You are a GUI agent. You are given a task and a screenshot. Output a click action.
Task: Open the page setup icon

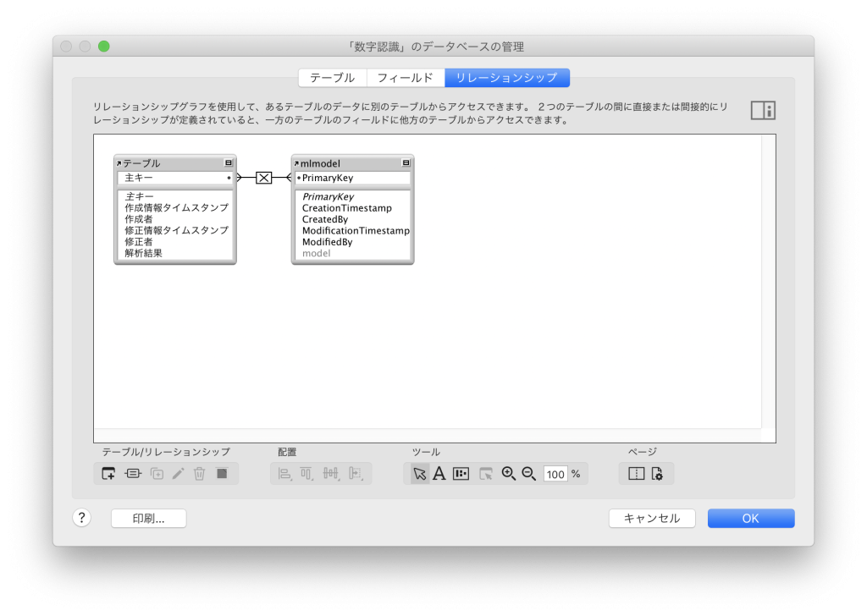point(657,474)
